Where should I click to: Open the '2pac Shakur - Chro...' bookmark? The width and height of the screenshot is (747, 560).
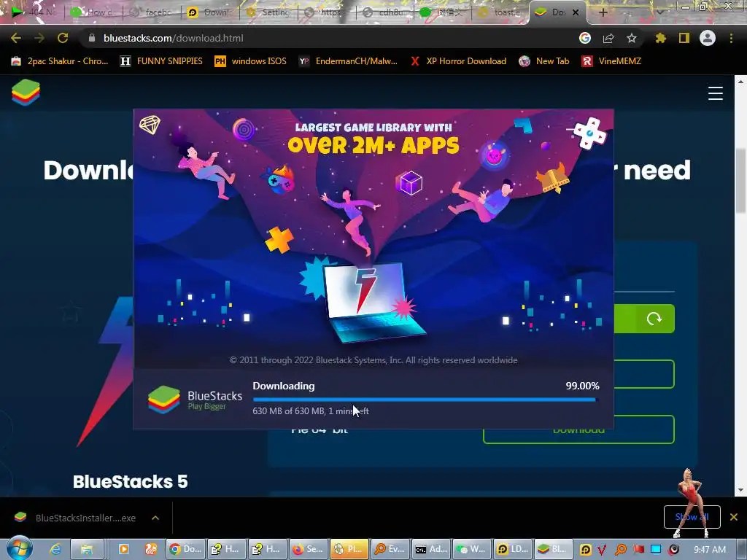point(60,61)
